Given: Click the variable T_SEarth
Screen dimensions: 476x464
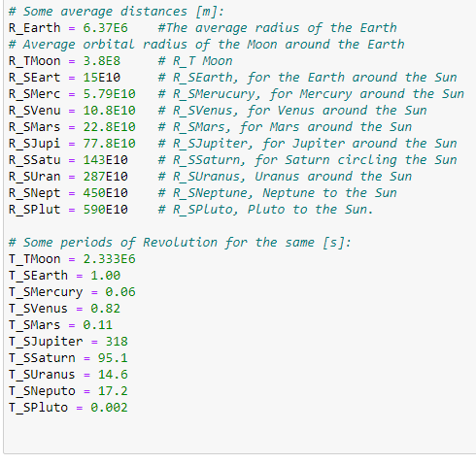Looking at the screenshot, I should [x=38, y=276].
